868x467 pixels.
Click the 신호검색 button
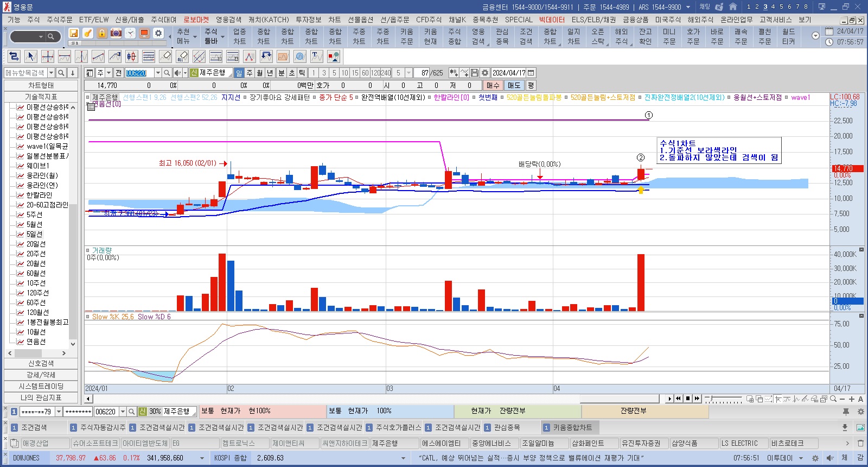[x=41, y=363]
